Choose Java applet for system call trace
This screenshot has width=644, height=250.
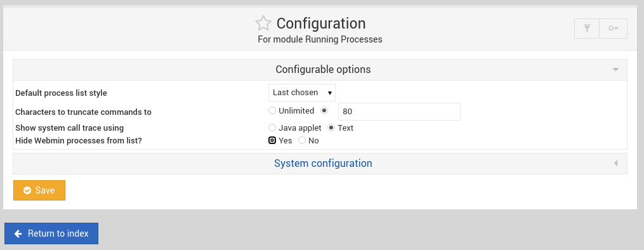[x=272, y=128]
